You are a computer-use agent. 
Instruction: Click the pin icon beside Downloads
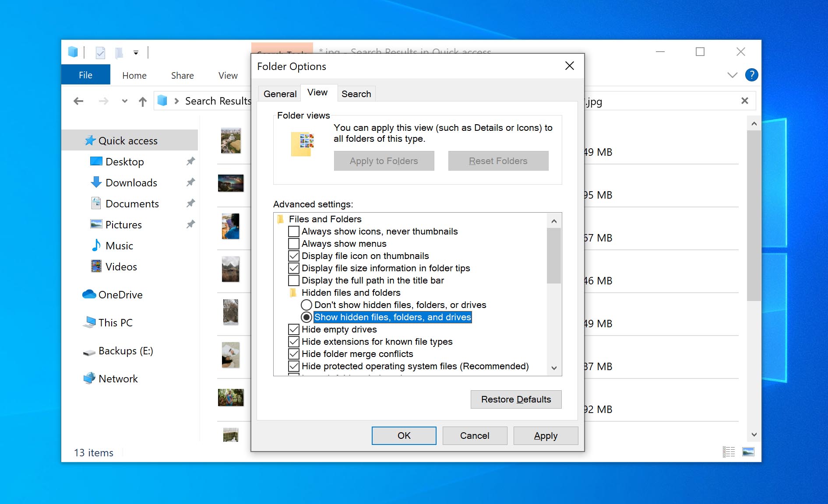[190, 182]
